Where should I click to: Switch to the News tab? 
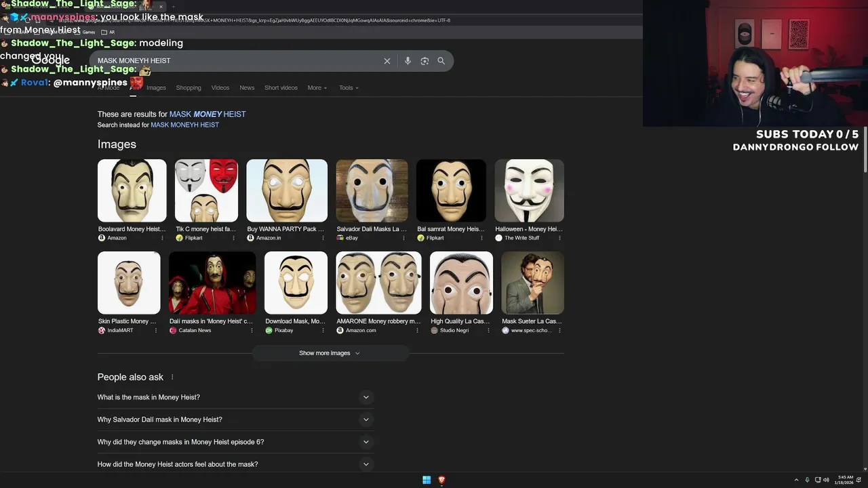click(247, 88)
